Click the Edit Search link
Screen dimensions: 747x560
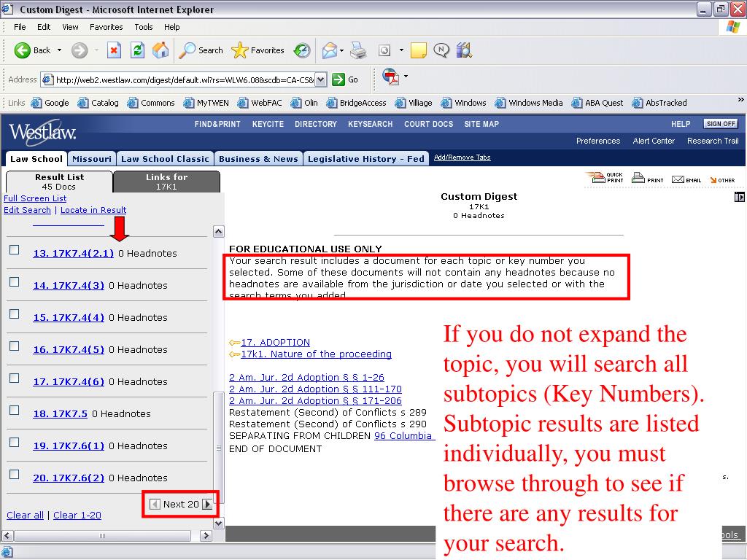coord(27,210)
